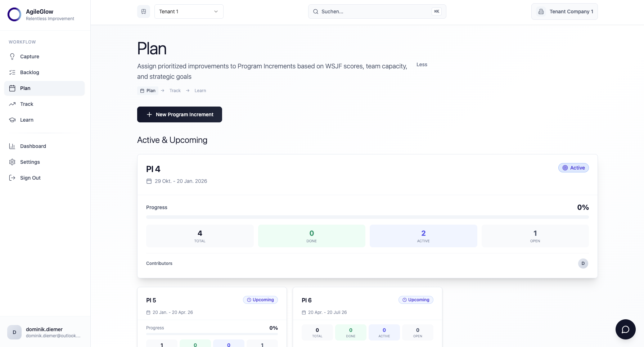Click the chat bubble in the bottom corner
Image resolution: width=644 pixels, height=347 pixels.
(x=626, y=329)
